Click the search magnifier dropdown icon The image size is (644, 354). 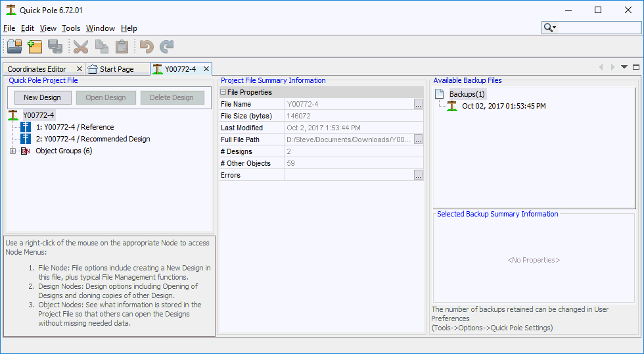pos(550,28)
